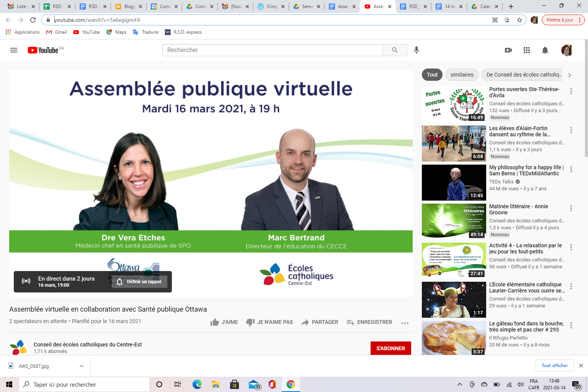
Task: Like the video with J'AIME
Action: pyautogui.click(x=224, y=322)
